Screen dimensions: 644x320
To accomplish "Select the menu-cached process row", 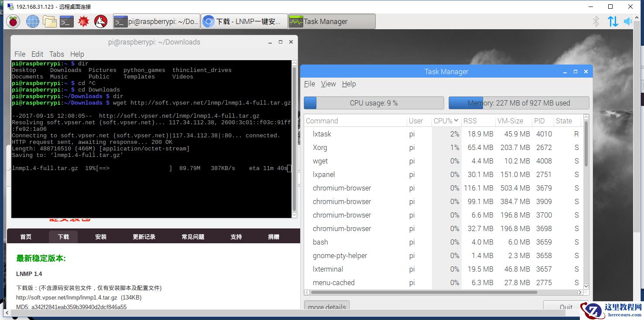I will (443, 283).
